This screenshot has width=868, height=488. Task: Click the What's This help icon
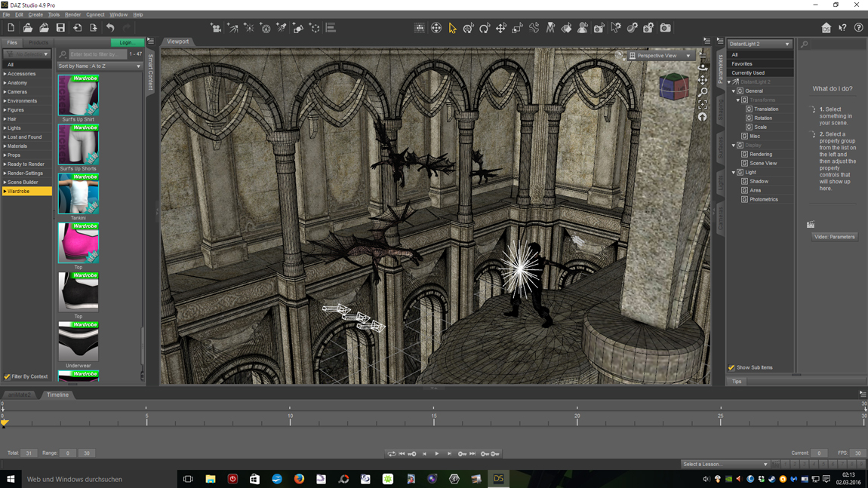[x=842, y=28]
